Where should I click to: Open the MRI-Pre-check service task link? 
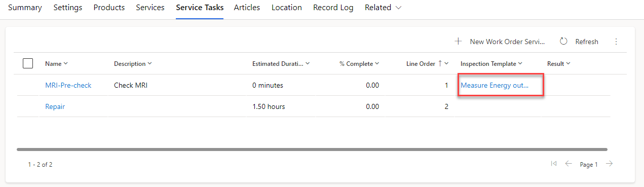68,85
